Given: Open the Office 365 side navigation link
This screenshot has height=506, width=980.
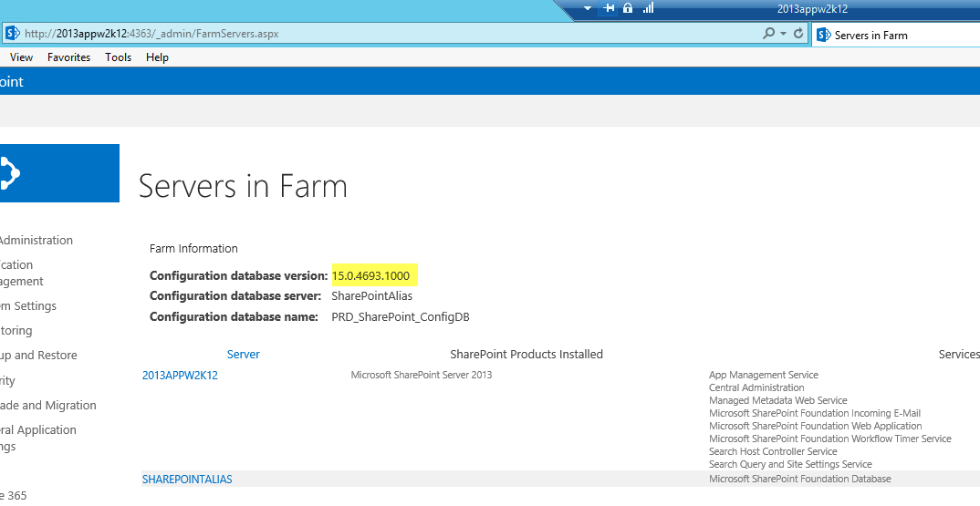Looking at the screenshot, I should pos(14,495).
